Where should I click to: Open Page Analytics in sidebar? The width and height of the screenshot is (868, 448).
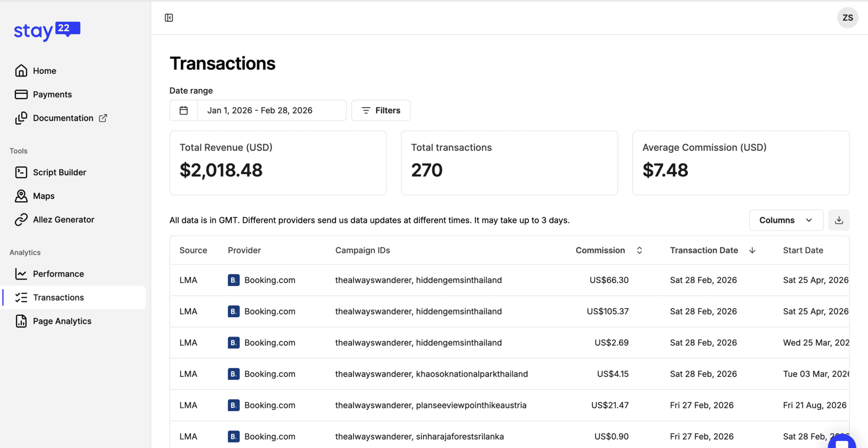click(62, 321)
